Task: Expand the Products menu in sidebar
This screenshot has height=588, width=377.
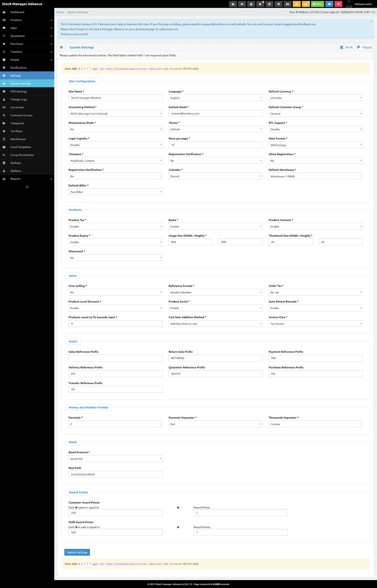Action: click(x=27, y=20)
